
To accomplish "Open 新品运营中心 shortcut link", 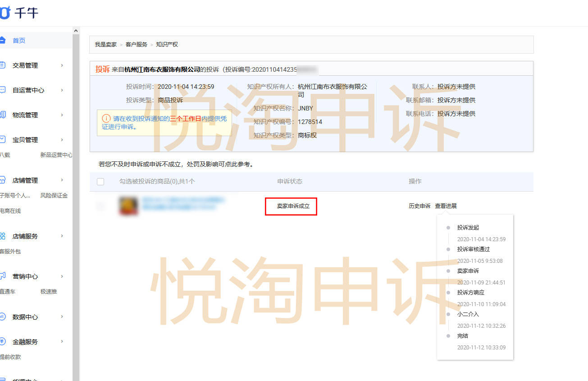I will coord(56,155).
